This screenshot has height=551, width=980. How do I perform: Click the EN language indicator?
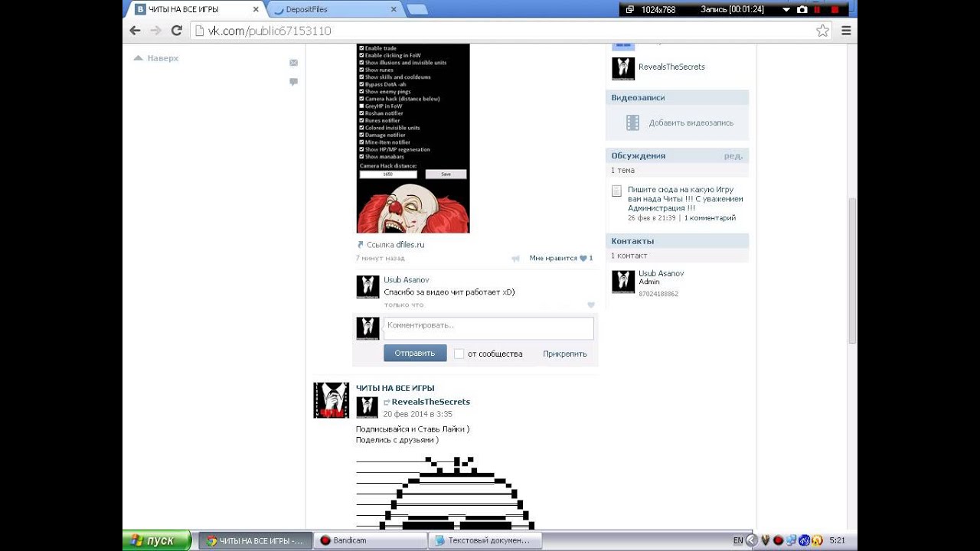coord(738,540)
